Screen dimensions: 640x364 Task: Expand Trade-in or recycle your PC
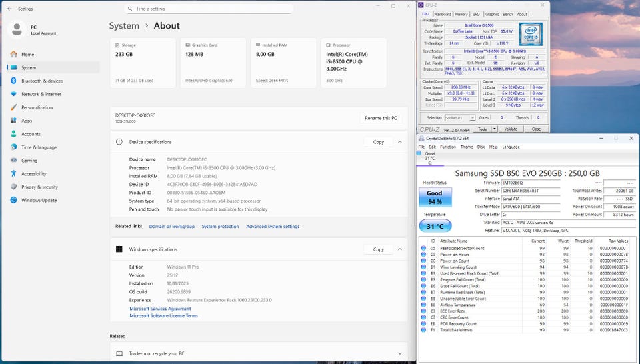point(400,353)
